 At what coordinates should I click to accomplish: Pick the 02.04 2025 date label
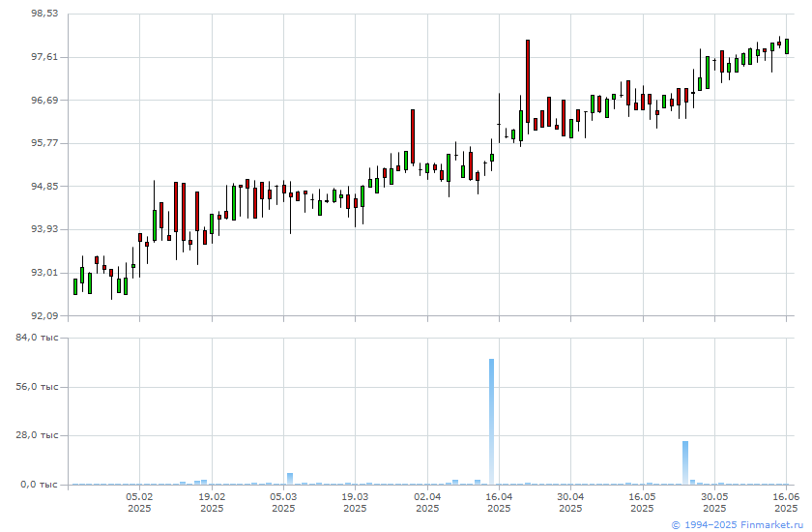tap(427, 502)
